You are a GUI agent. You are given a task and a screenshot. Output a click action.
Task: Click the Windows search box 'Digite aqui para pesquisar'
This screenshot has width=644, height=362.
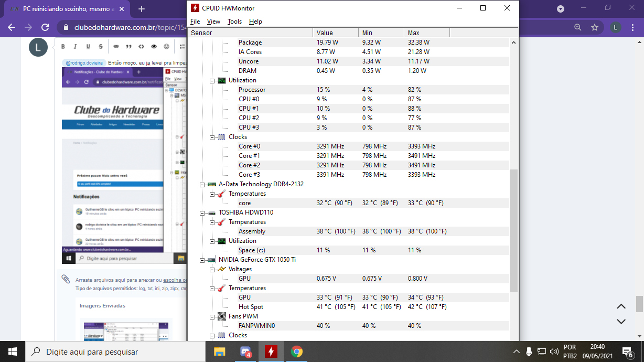click(x=115, y=352)
